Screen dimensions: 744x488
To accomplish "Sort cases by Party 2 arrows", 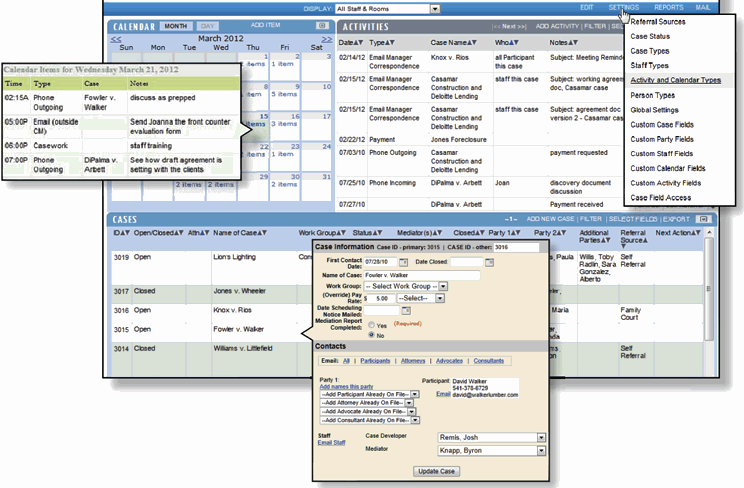I will tap(561, 233).
